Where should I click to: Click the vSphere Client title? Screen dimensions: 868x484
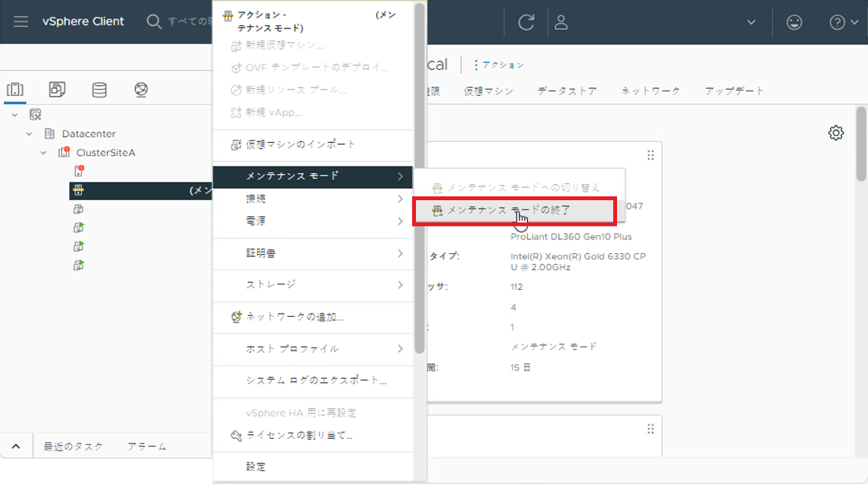point(83,21)
